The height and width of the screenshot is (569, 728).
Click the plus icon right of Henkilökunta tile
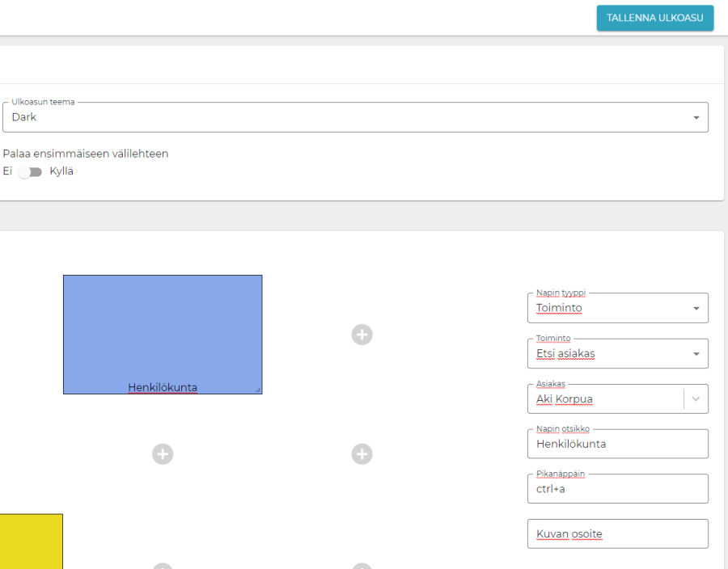click(362, 335)
